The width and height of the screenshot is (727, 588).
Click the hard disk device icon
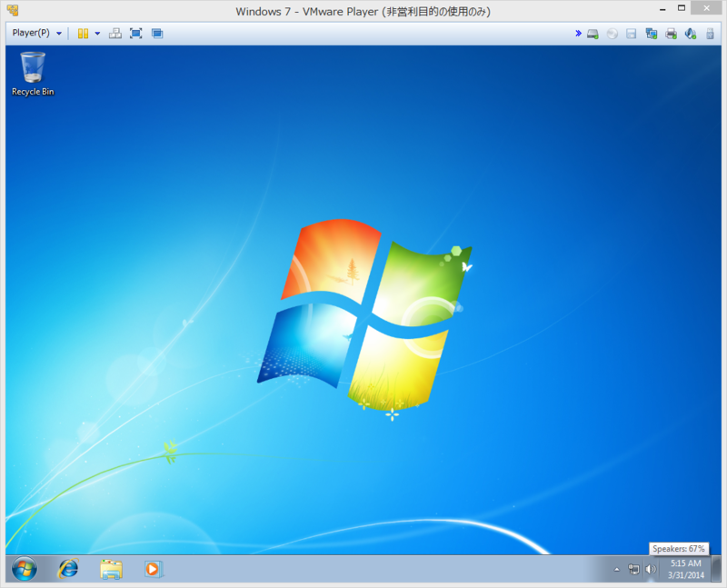click(593, 34)
